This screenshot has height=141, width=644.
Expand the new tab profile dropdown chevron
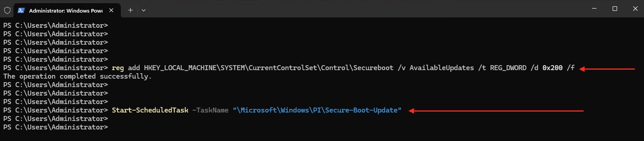coord(144,10)
